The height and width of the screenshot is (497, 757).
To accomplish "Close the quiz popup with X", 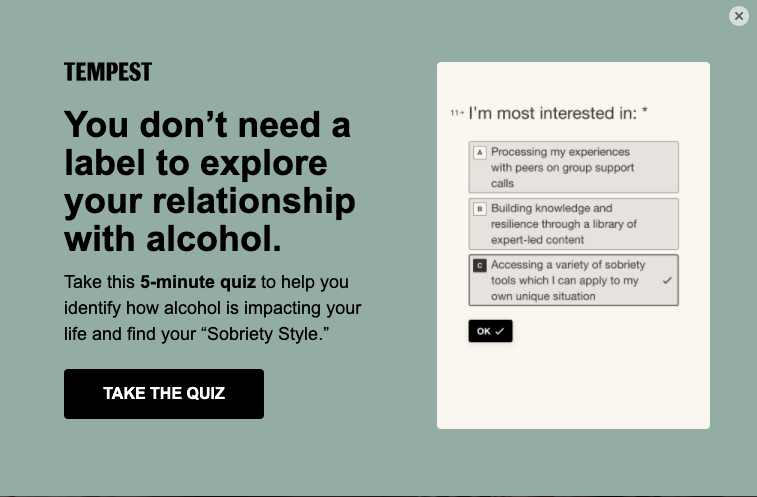I will tap(739, 16).
